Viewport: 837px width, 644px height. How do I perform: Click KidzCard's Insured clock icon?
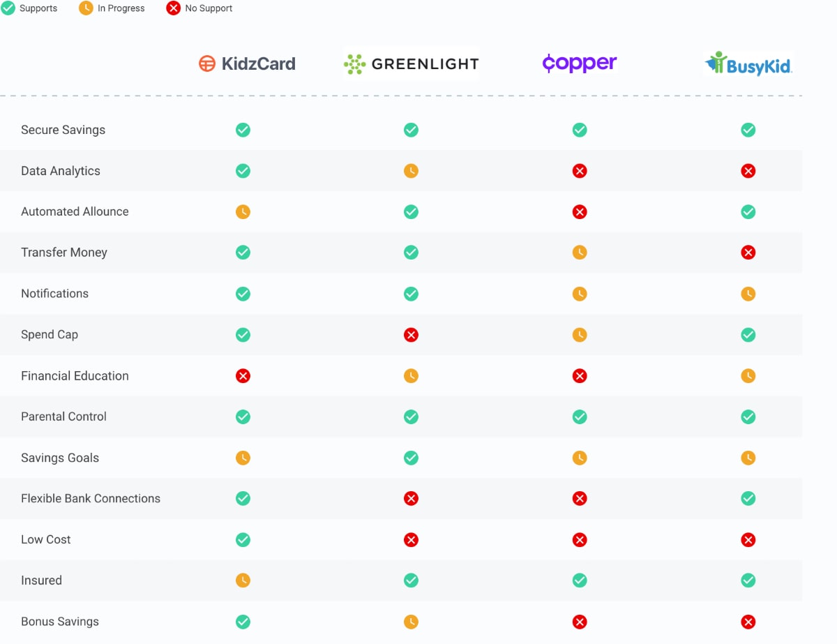pyautogui.click(x=243, y=581)
